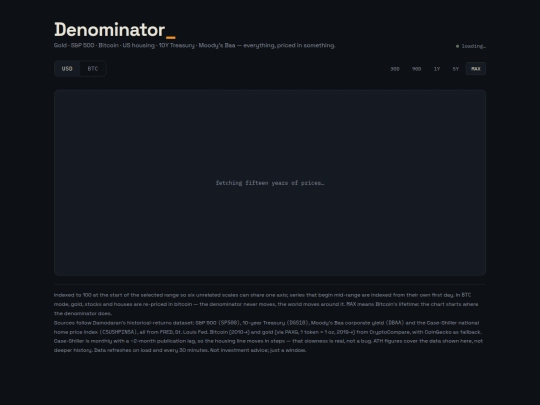The width and height of the screenshot is (540, 405).
Task: Click the DBAA series code
Action: pyautogui.click(x=394, y=323)
